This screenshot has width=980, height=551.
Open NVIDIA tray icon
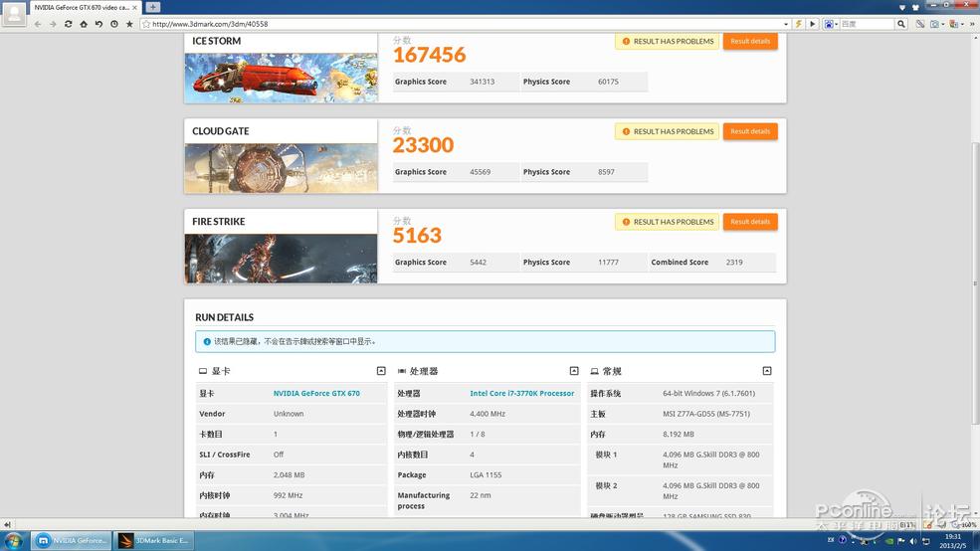click(x=888, y=541)
